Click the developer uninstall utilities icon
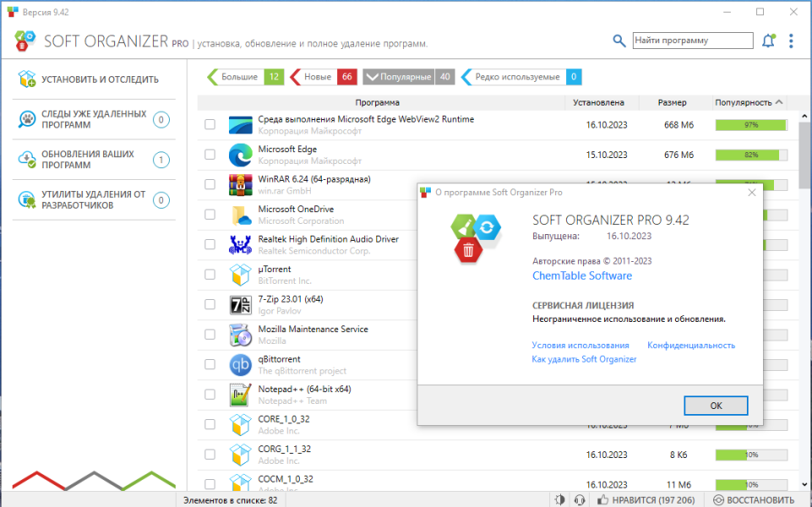812x507 pixels. (27, 199)
